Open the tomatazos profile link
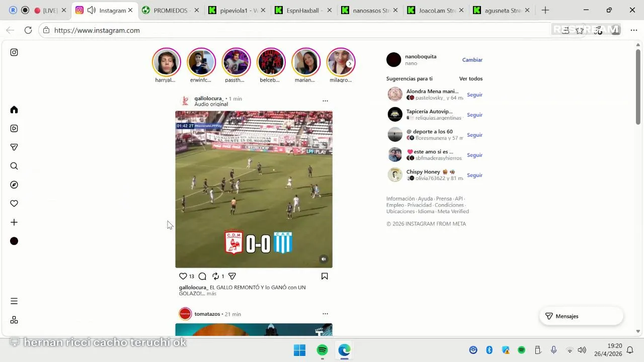 point(207,314)
